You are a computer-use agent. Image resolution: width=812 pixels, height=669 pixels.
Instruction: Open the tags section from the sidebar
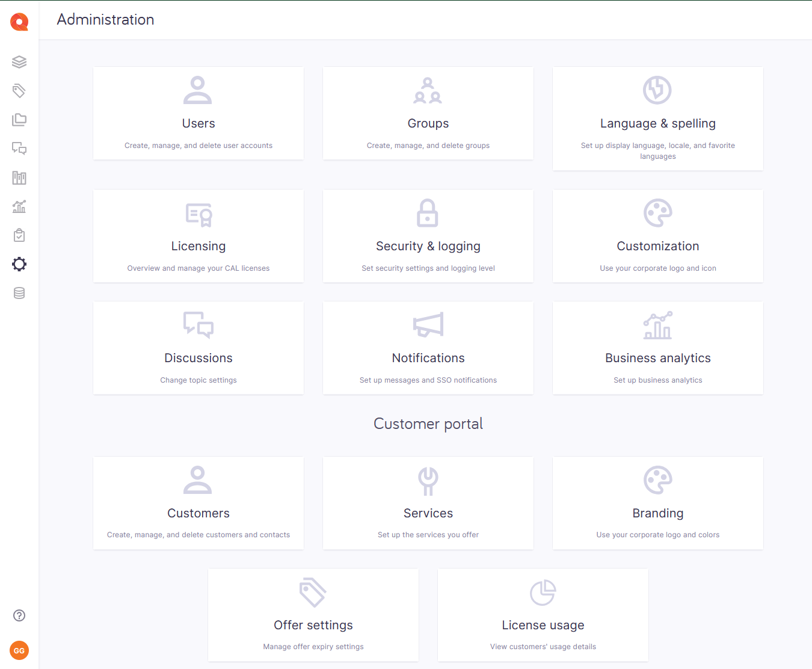(19, 91)
